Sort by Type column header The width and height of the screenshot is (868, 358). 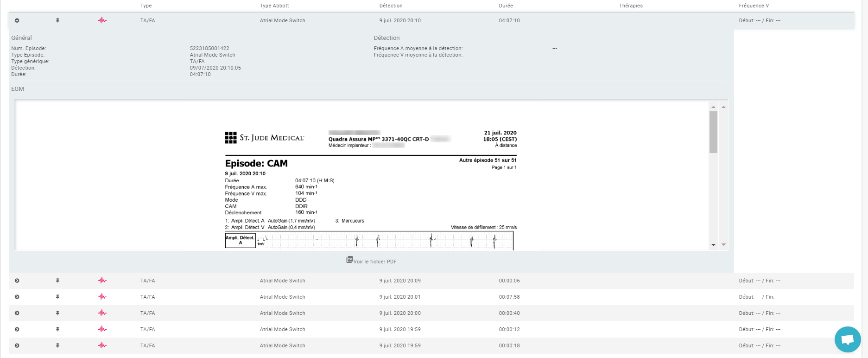pyautogui.click(x=146, y=6)
